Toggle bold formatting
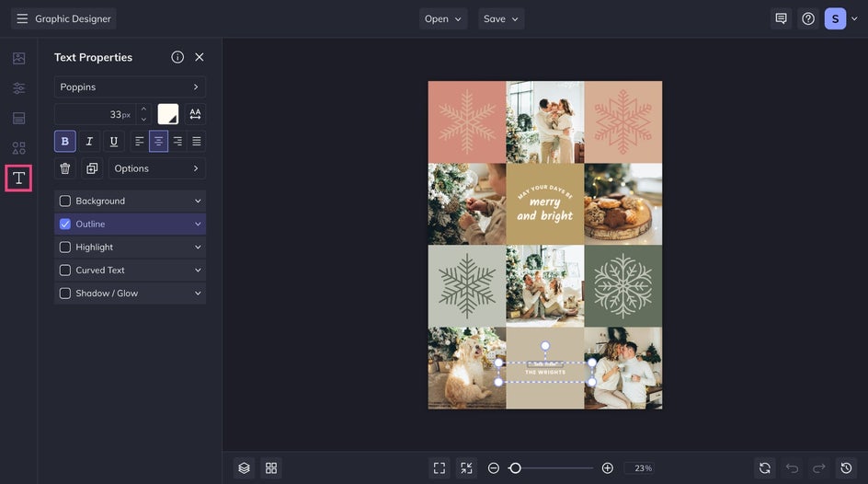Viewport: 868px width, 484px height. coord(64,141)
